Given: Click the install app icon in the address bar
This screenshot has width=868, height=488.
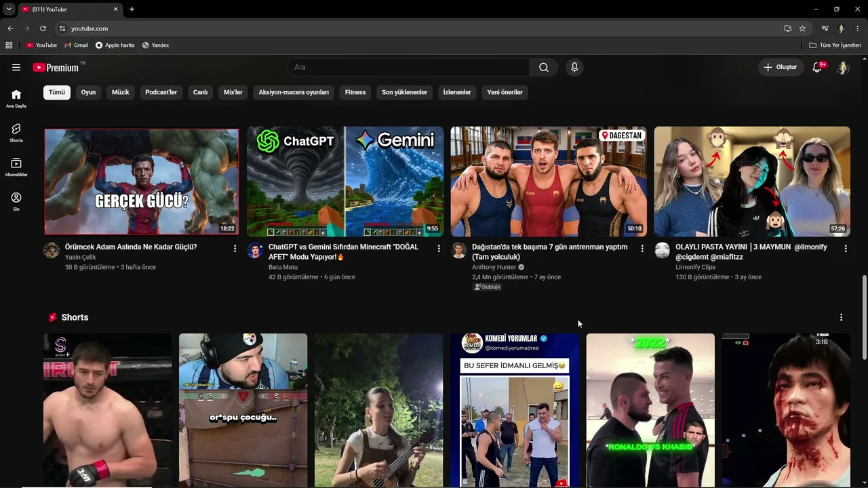Looking at the screenshot, I should pos(787,28).
